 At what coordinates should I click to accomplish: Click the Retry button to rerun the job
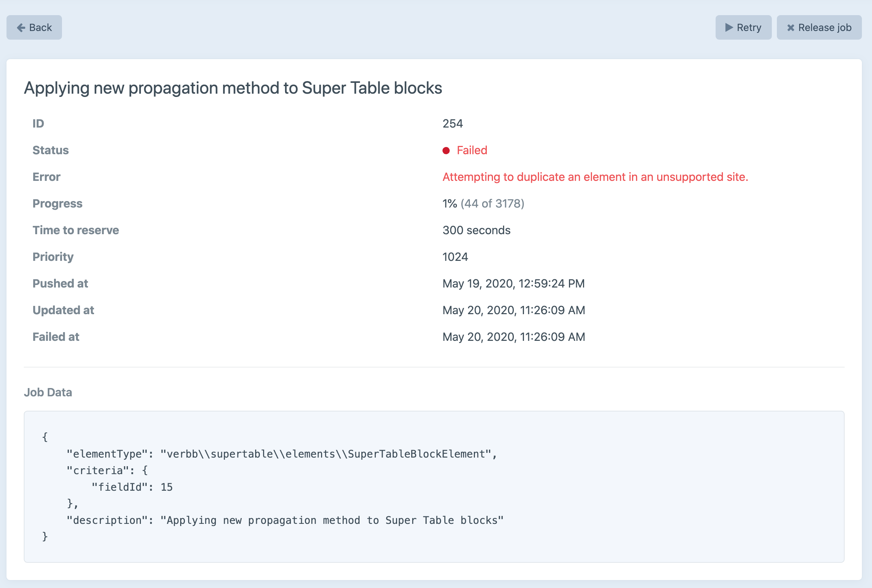pos(743,27)
